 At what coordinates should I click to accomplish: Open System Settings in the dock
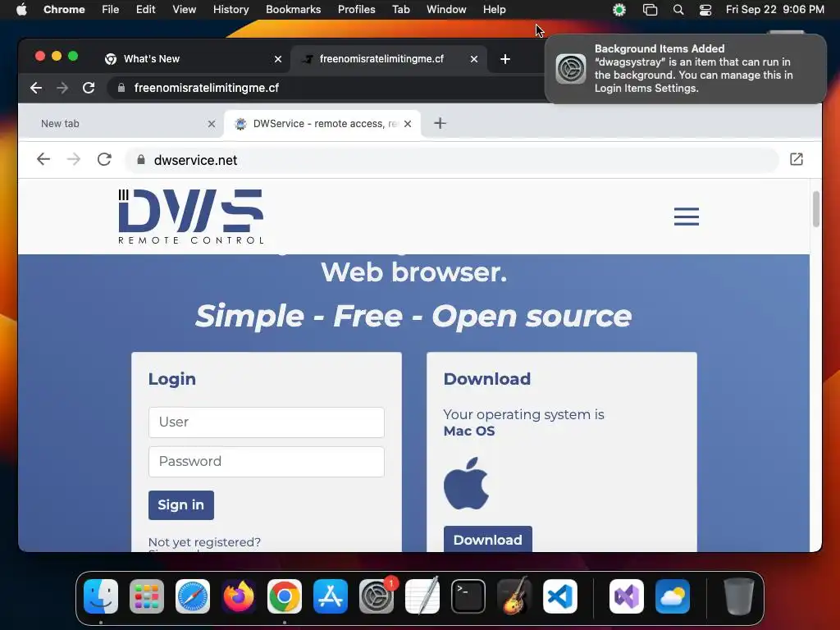(376, 596)
